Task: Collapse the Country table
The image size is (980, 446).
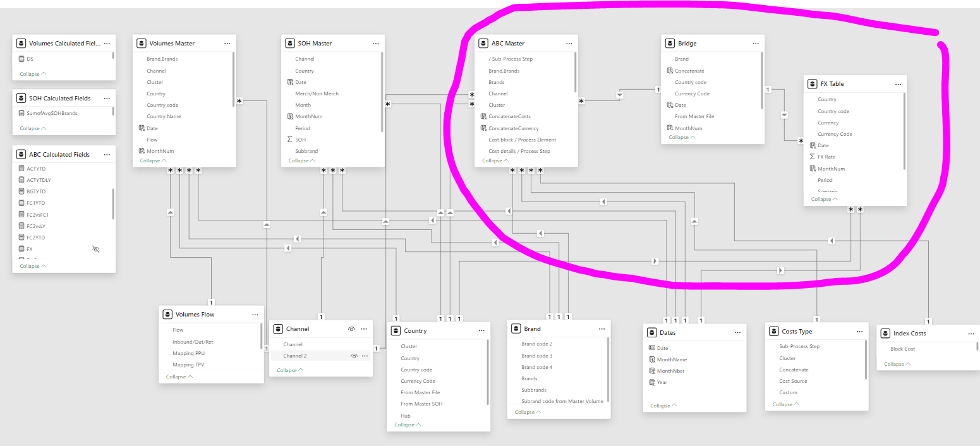Action: point(407,425)
